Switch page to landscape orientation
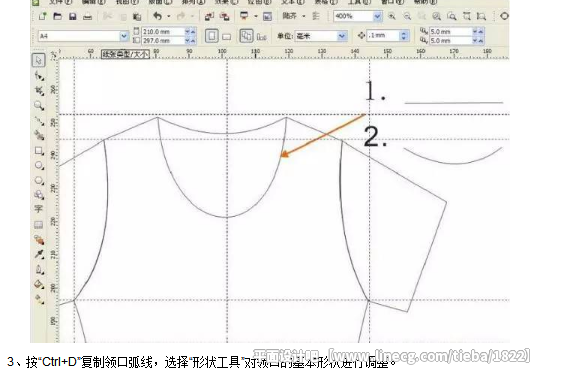This screenshot has width=571, height=375. 227,36
